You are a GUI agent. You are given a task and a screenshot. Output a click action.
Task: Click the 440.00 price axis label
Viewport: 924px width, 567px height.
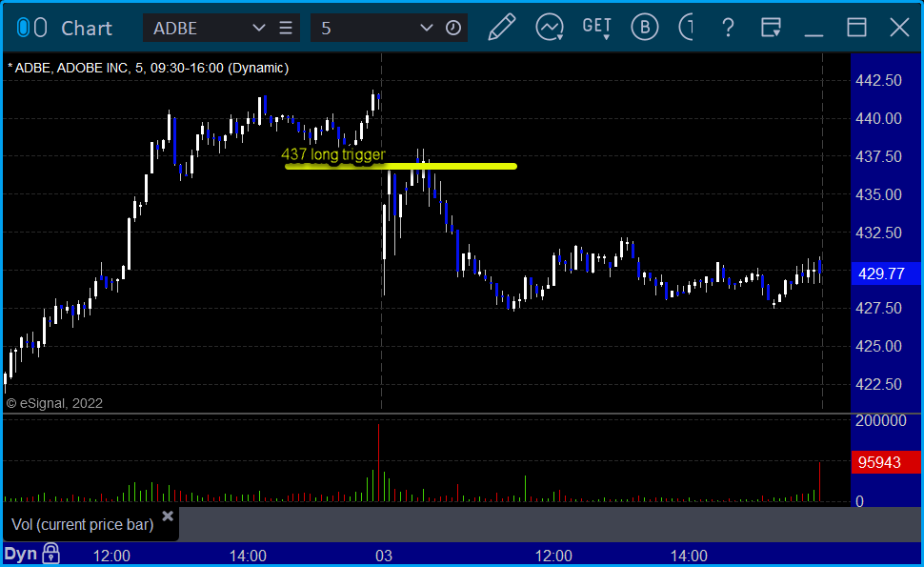(x=878, y=118)
